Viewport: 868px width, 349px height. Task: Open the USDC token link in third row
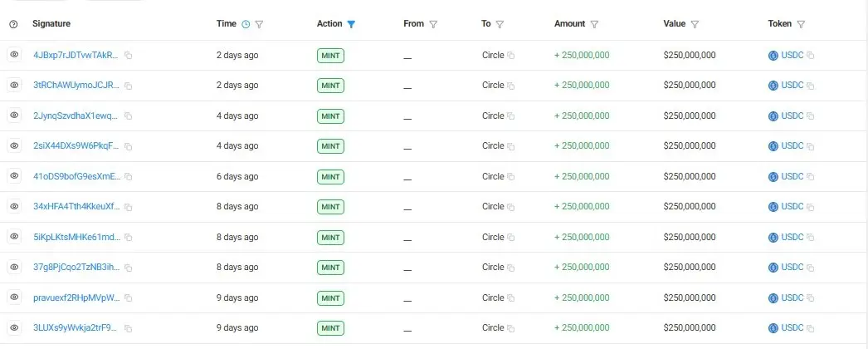(792, 116)
